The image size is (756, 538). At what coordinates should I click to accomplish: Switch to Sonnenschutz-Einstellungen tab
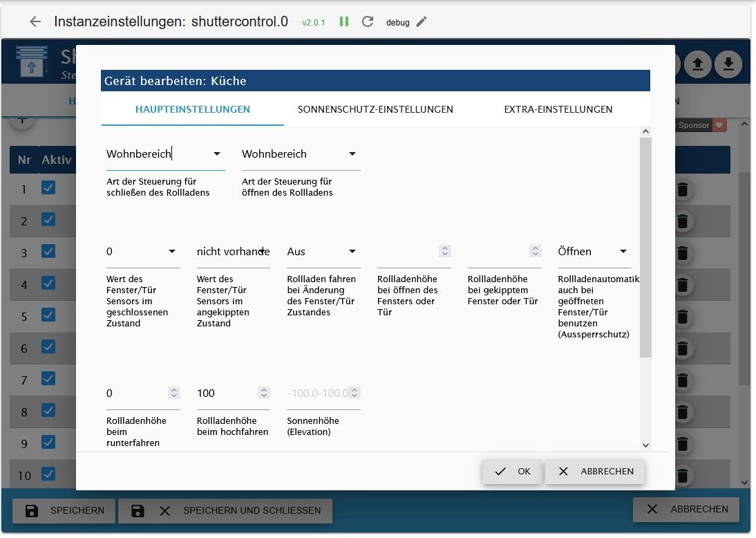pos(375,109)
